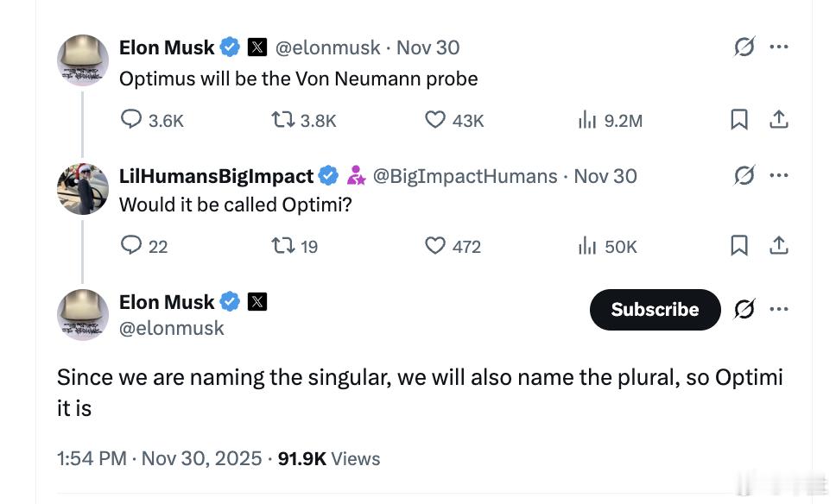Open more options on LilHumansBigImpact reply
Screen dimensions: 836x504
(x=779, y=175)
